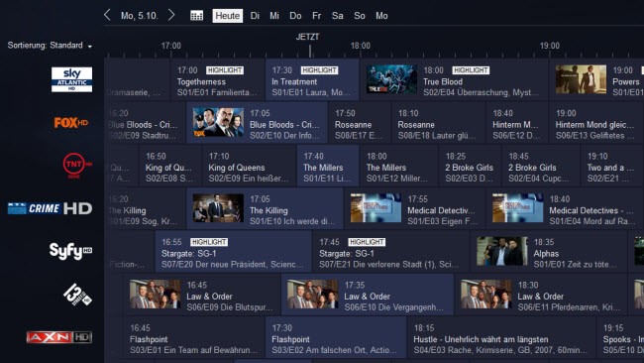Click the 19:00 timeline label
644x363 pixels.
(550, 46)
